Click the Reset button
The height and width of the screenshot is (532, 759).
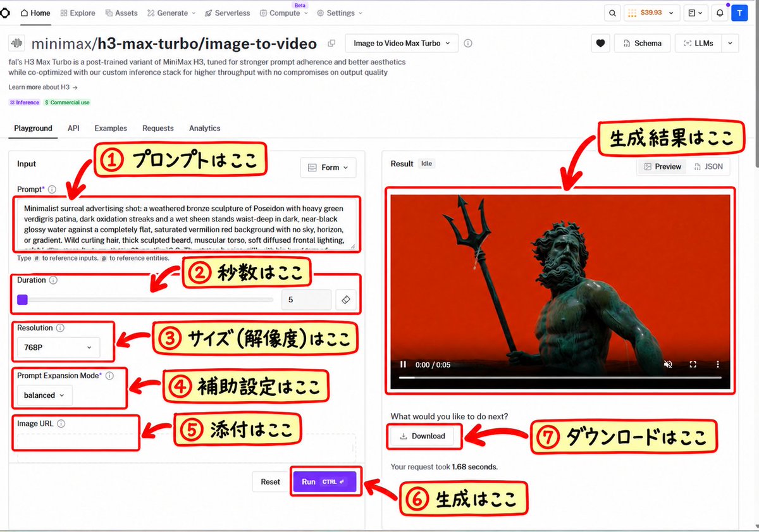point(270,482)
